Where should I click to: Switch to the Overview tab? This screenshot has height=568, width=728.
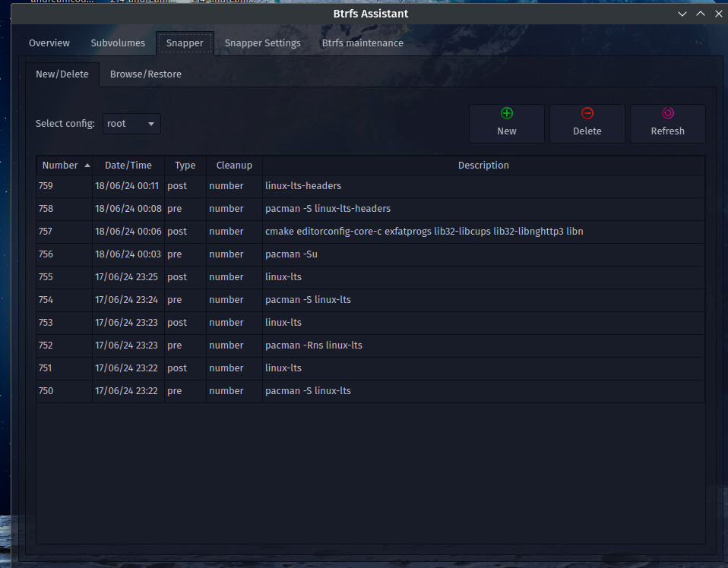coord(49,43)
